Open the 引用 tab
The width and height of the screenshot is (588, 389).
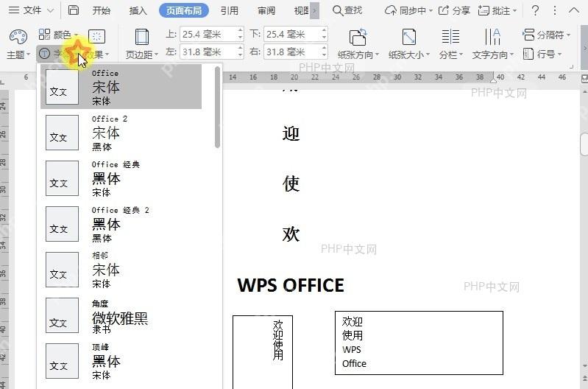pos(229,10)
